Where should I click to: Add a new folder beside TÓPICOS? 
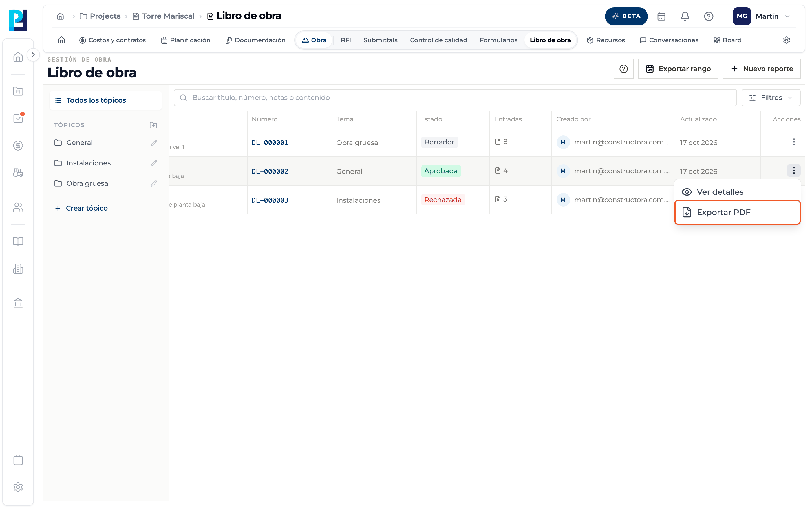click(153, 125)
